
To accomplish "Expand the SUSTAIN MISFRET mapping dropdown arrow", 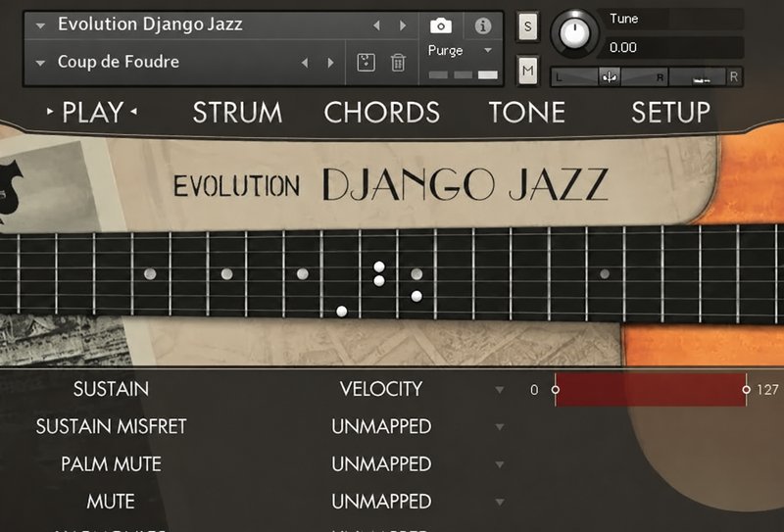I will (x=499, y=427).
